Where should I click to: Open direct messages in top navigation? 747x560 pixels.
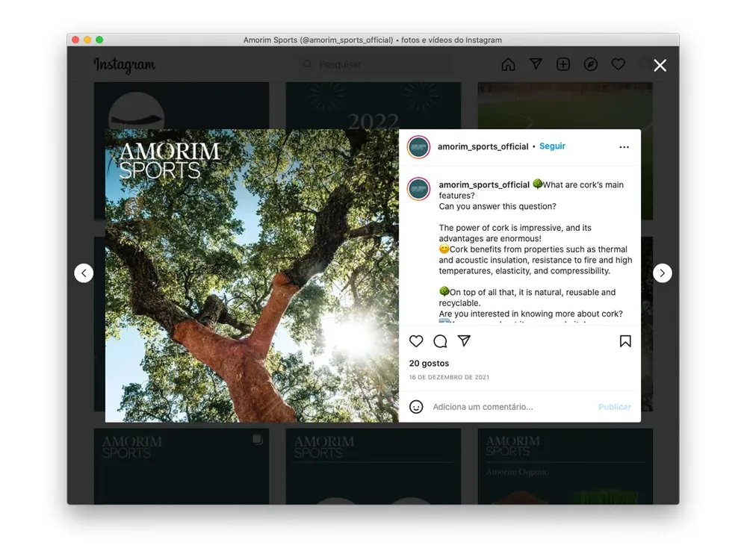(x=536, y=63)
